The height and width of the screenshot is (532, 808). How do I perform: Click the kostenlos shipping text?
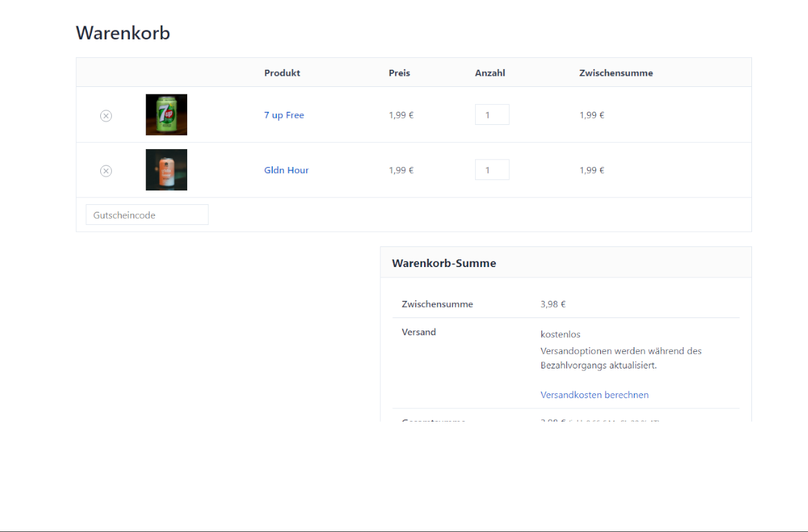point(560,334)
